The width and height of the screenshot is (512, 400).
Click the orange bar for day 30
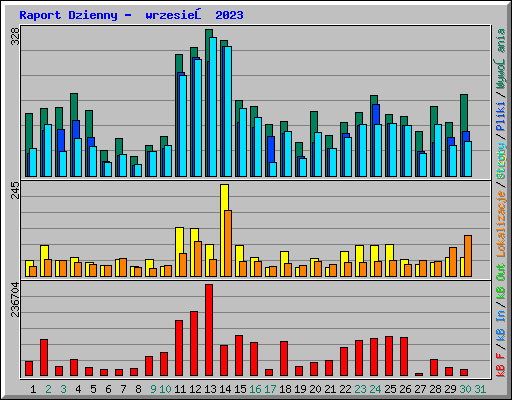(468, 256)
